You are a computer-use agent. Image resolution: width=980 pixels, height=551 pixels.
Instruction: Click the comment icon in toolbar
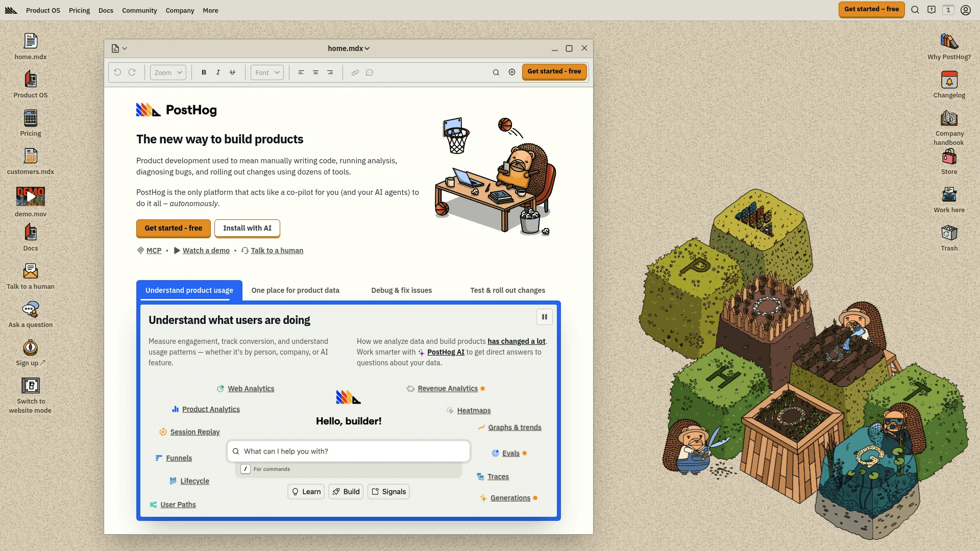pos(370,72)
